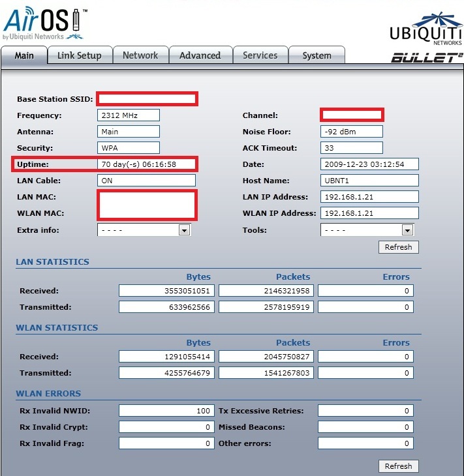Click WLAN transmitted packets 1541267803

click(266, 373)
